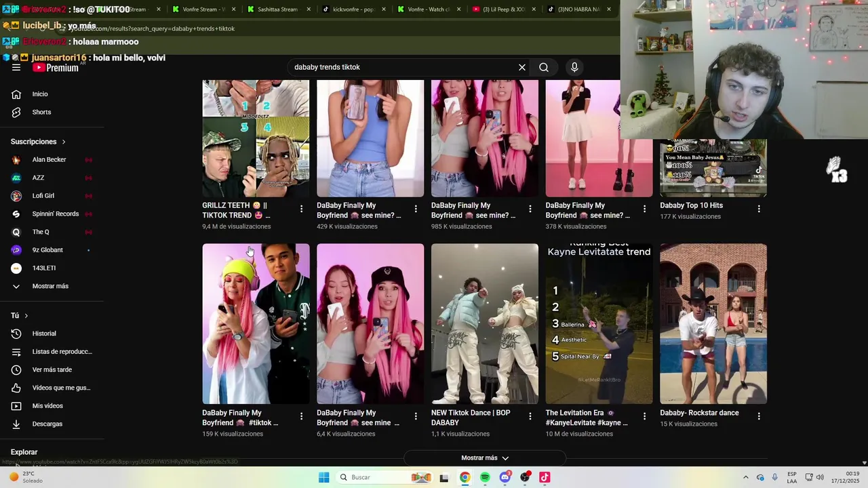This screenshot has width=868, height=488.
Task: Click the taskbar Buscar search box
Action: (x=384, y=477)
